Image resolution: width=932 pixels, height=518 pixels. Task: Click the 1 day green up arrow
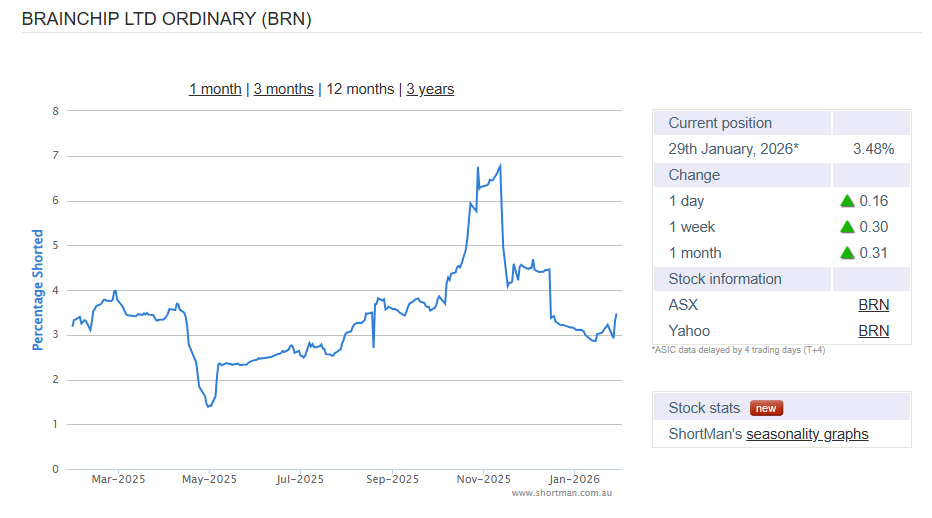848,201
